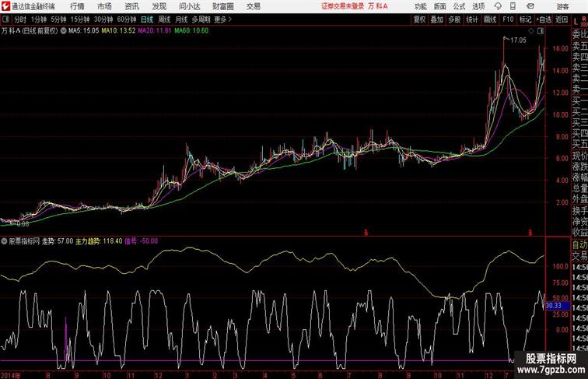Switch to 60分钟 period

[127, 19]
